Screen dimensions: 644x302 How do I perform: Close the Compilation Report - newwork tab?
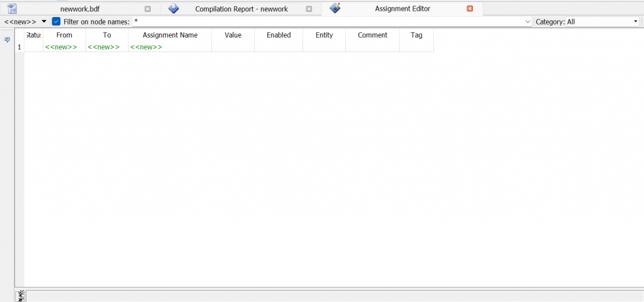(309, 9)
